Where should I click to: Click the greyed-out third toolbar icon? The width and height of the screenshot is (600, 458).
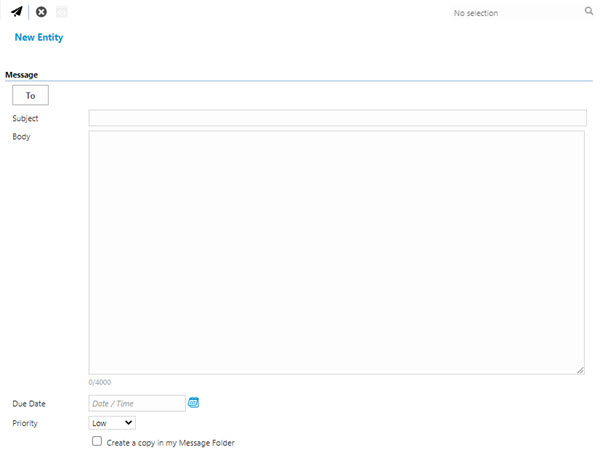pos(62,12)
